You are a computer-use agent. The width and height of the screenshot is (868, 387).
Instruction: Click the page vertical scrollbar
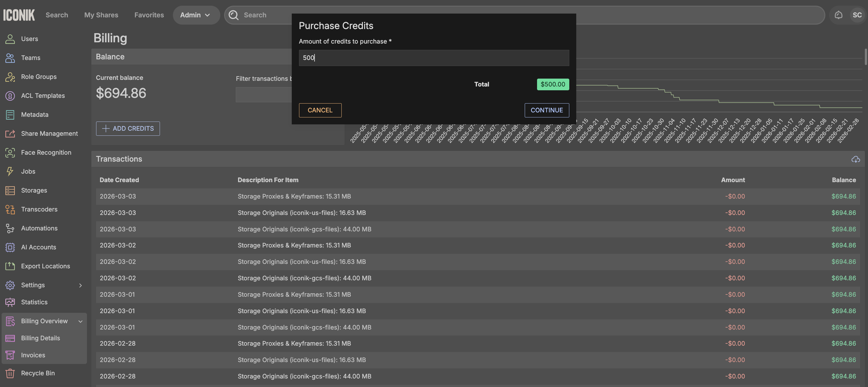click(866, 57)
